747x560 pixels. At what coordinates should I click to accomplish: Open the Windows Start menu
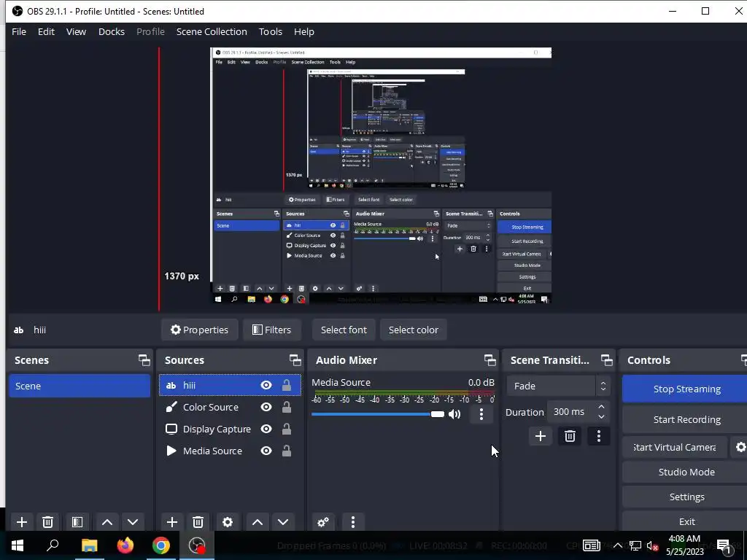[18, 545]
